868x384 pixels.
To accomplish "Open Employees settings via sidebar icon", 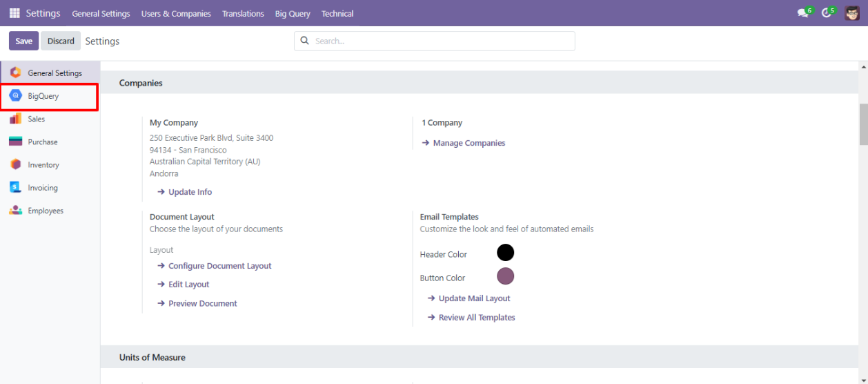I will point(15,211).
